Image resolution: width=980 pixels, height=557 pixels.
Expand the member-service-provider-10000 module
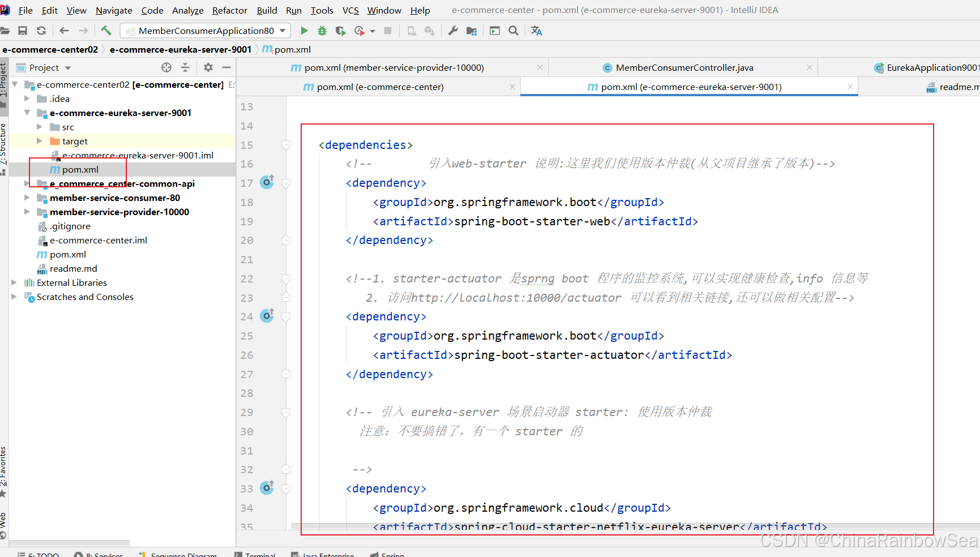click(x=27, y=212)
